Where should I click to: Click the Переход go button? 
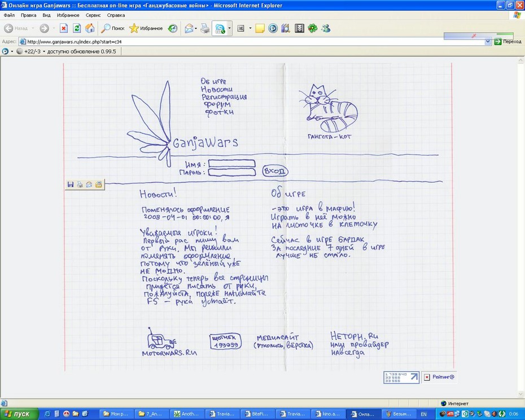tap(508, 42)
